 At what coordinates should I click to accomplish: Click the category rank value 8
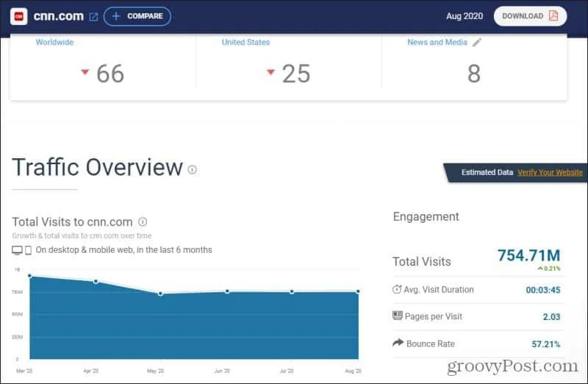click(x=474, y=74)
